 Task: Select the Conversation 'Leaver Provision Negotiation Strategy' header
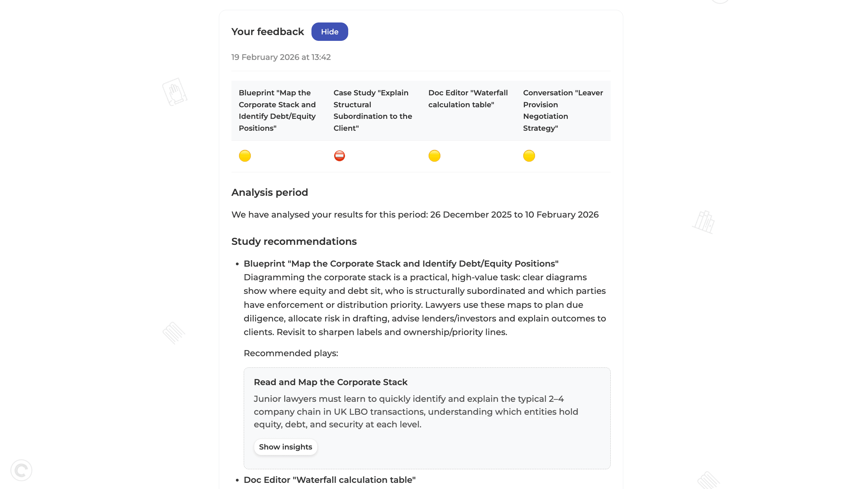pos(562,110)
